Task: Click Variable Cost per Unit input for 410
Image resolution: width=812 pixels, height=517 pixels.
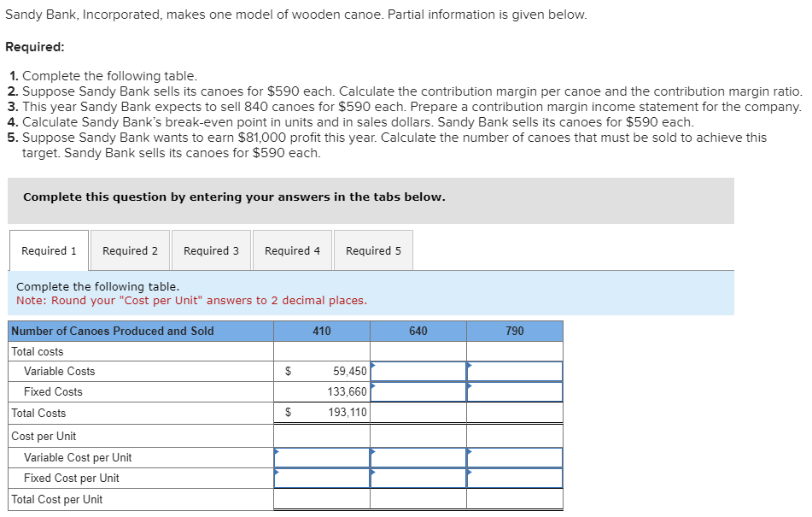Action: 322,458
